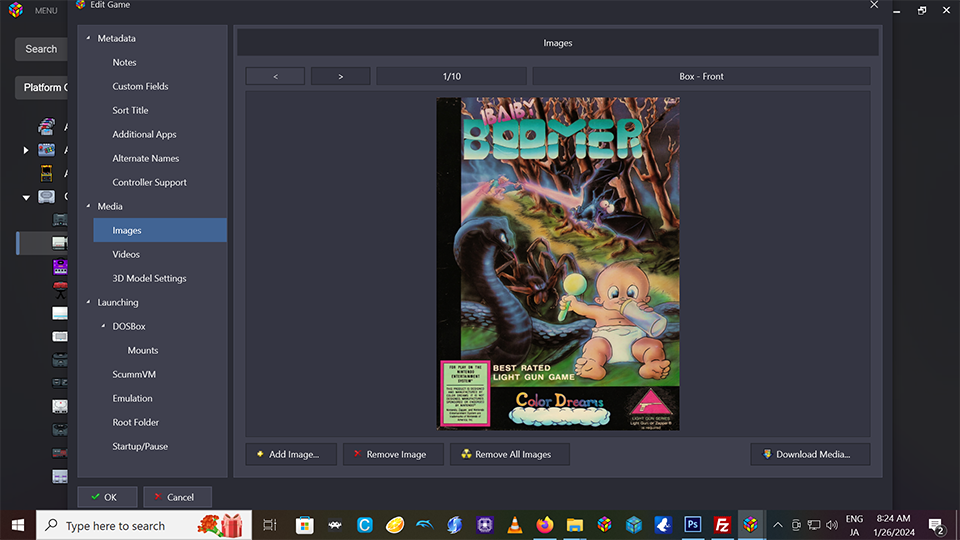Open File Explorer from the taskbar
960x540 pixels.
pos(574,525)
